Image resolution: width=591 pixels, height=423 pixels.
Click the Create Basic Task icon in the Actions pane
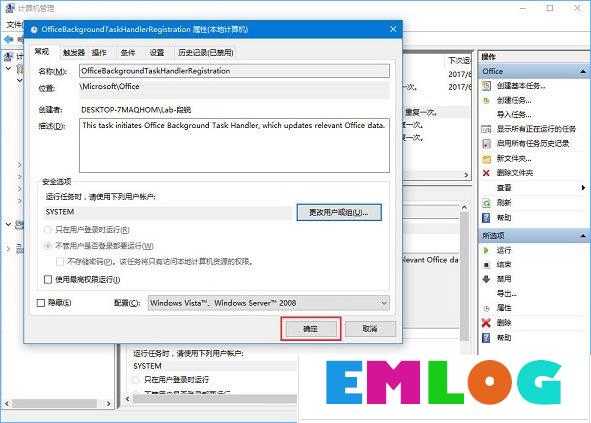[x=487, y=86]
